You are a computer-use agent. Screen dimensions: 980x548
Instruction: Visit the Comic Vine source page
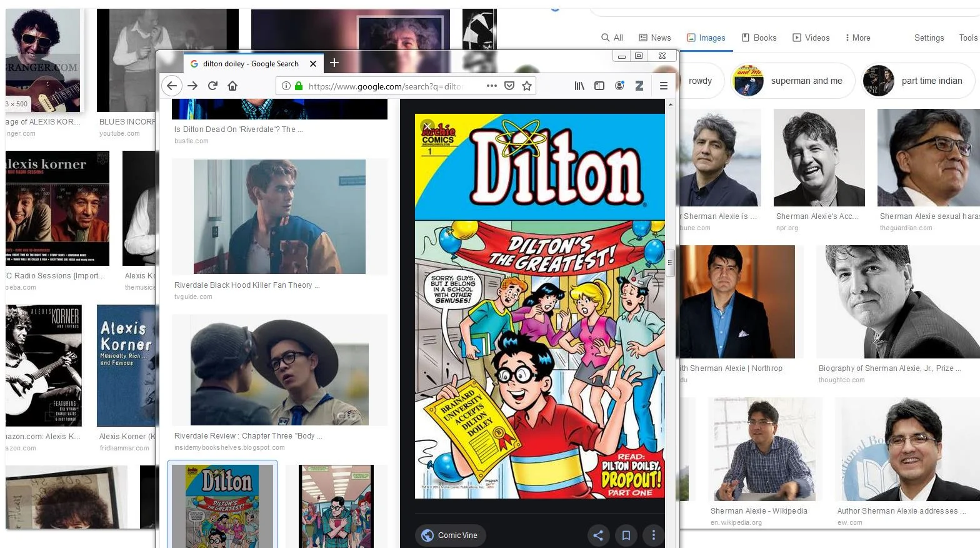click(450, 535)
